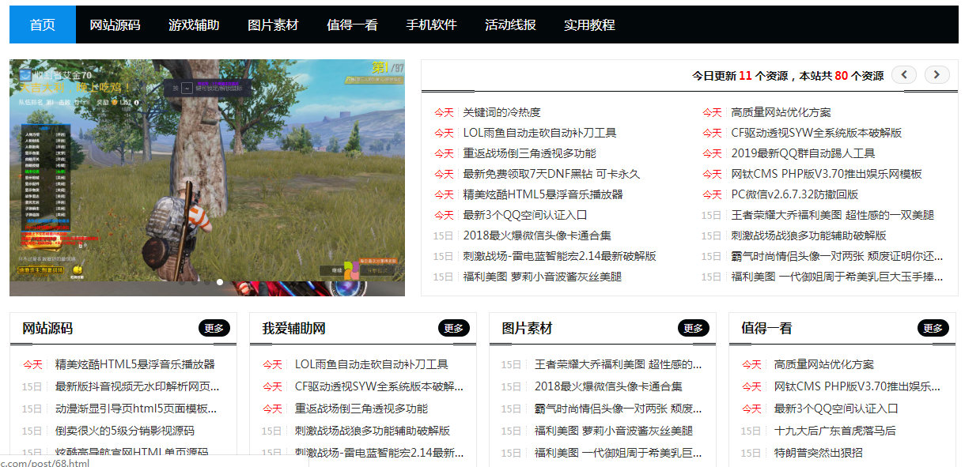Go to the 首页 navigation tab

43,24
